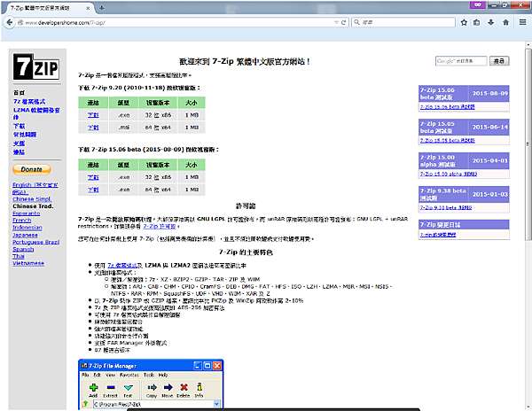Reload the page with the refresh icon

(343, 22)
